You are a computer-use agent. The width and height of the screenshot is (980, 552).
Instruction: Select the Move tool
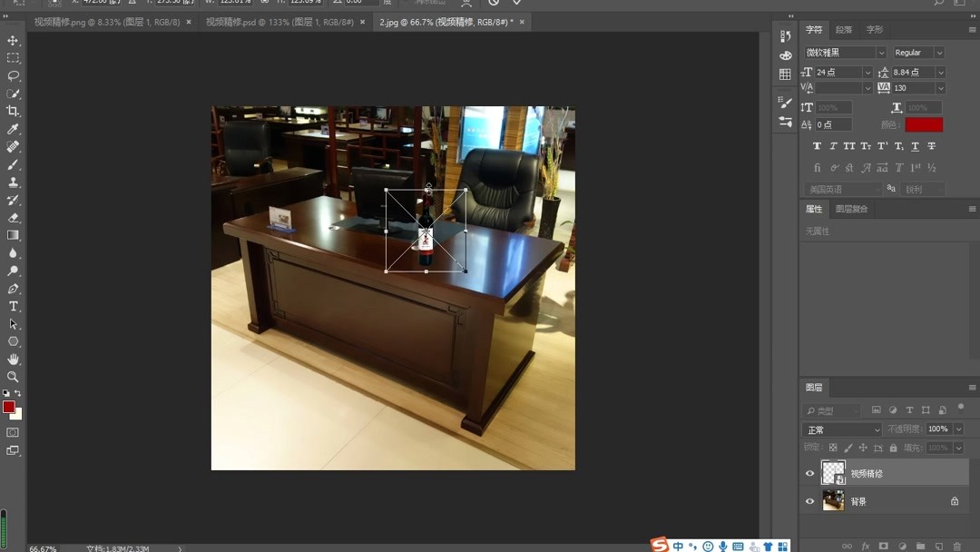coord(13,40)
